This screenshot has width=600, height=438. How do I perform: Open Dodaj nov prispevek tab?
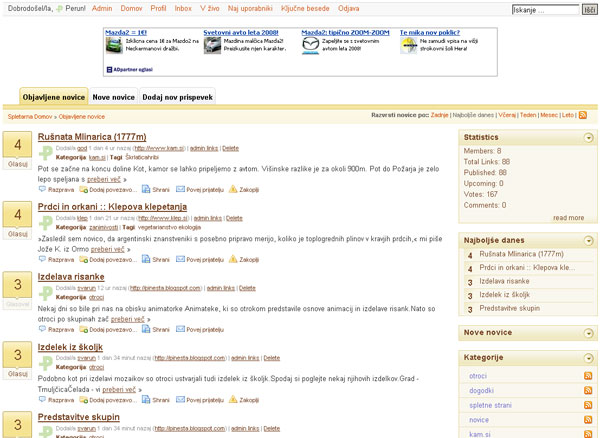coord(178,97)
